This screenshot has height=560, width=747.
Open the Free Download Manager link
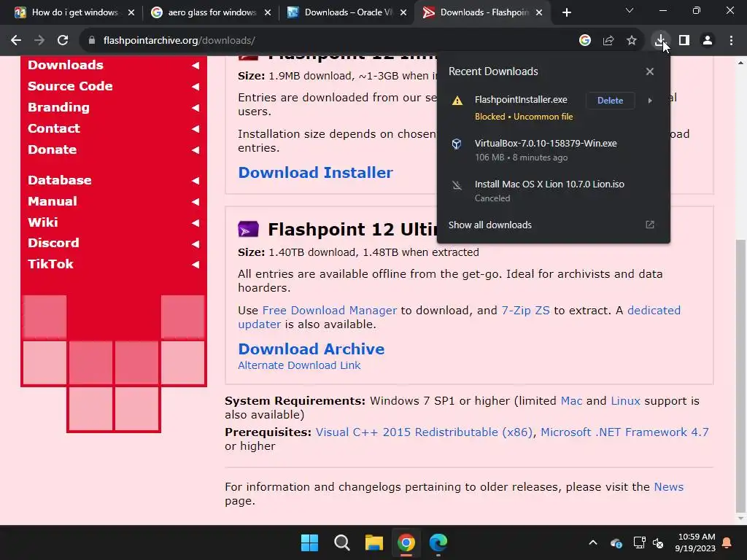point(330,311)
